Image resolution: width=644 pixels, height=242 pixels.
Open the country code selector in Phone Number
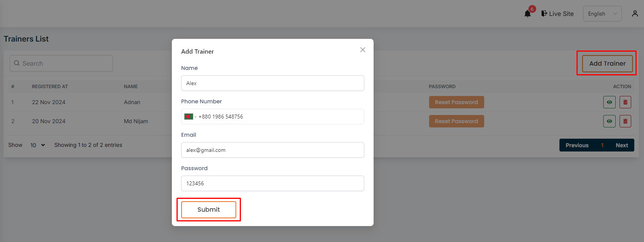click(192, 117)
